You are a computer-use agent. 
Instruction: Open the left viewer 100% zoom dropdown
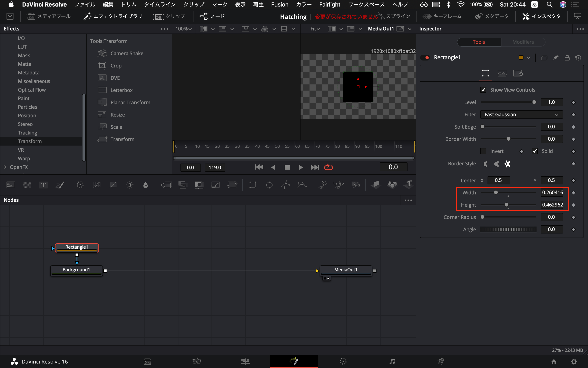click(x=184, y=29)
